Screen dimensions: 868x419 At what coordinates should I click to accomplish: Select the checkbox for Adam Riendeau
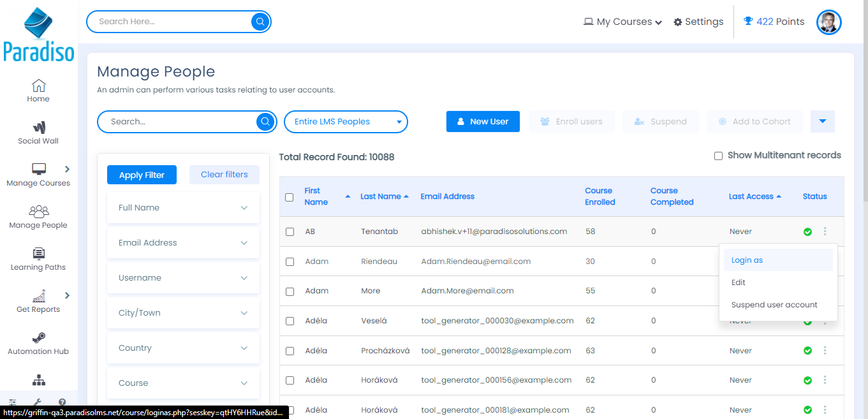[x=290, y=261]
